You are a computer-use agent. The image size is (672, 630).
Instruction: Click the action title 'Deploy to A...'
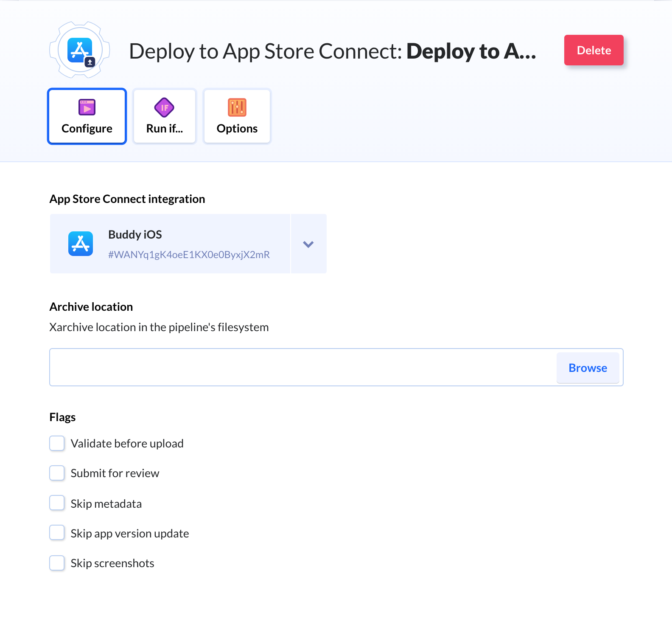pyautogui.click(x=471, y=51)
